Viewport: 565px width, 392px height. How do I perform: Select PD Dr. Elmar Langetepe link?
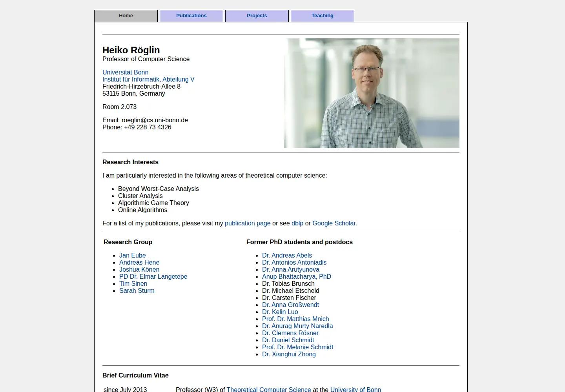coord(153,276)
